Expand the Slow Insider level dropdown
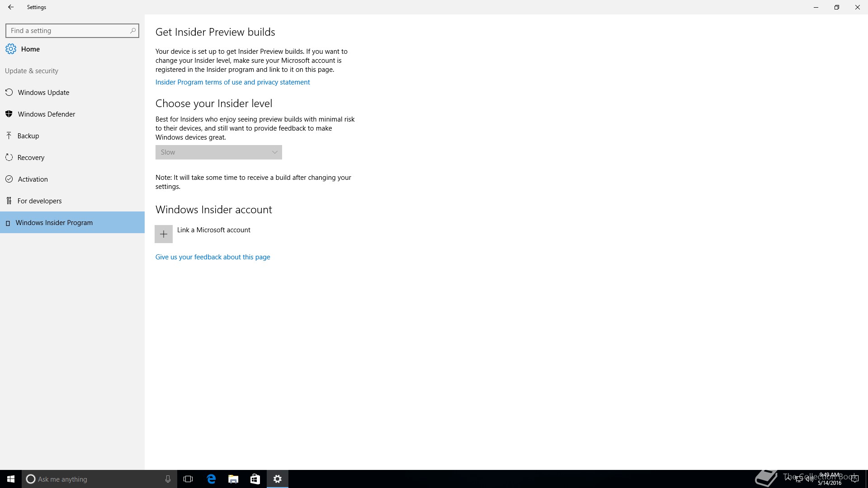This screenshot has height=488, width=868. (219, 152)
